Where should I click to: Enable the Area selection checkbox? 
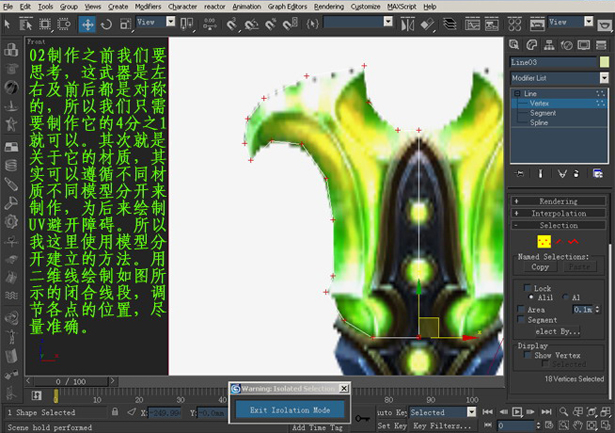point(521,309)
